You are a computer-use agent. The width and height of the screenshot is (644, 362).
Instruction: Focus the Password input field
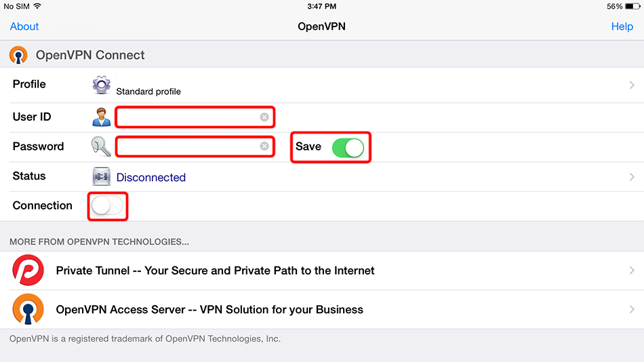click(x=188, y=146)
